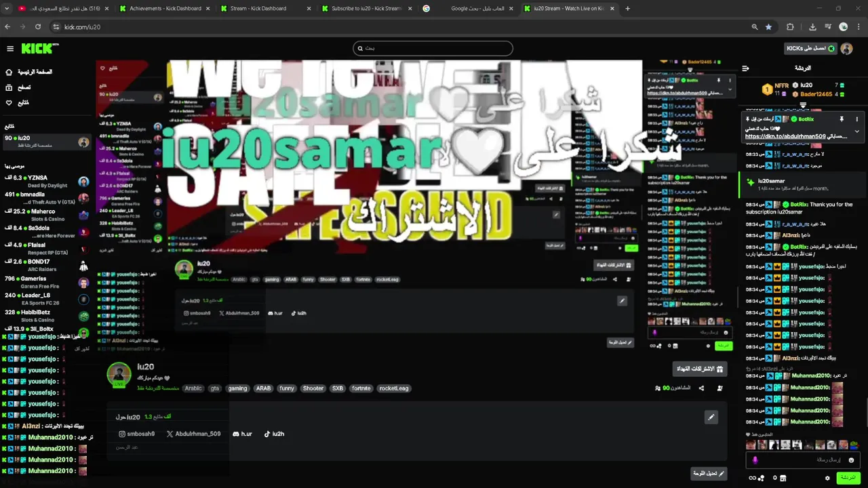This screenshot has height=488, width=868.
Task: Expand the pinned message chevron
Action: 857,131
